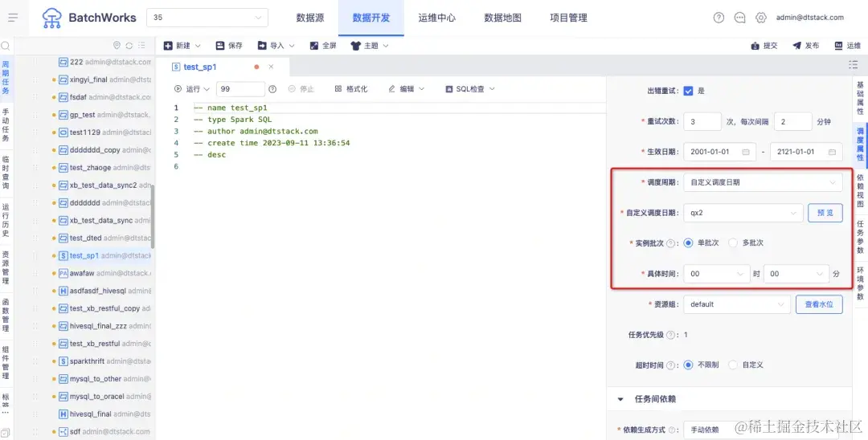Click the 预览 preview button
This screenshot has height=440, width=868.
pyautogui.click(x=825, y=213)
